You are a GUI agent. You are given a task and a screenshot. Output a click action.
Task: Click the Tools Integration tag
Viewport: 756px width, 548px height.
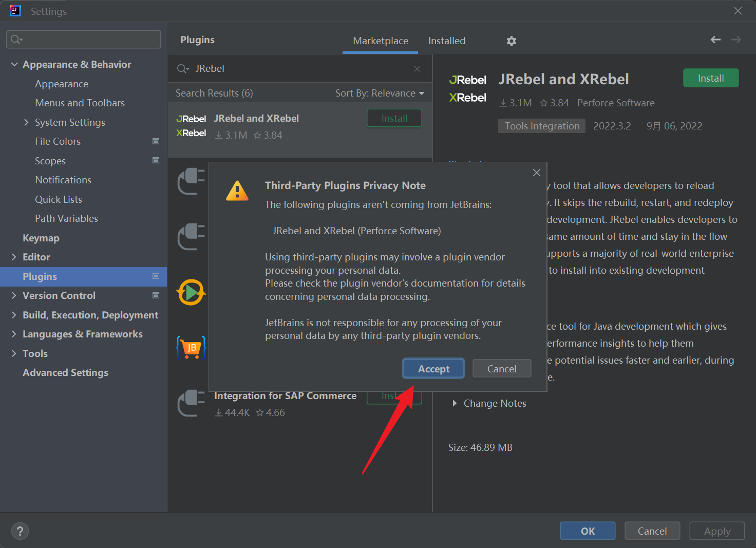pos(542,126)
